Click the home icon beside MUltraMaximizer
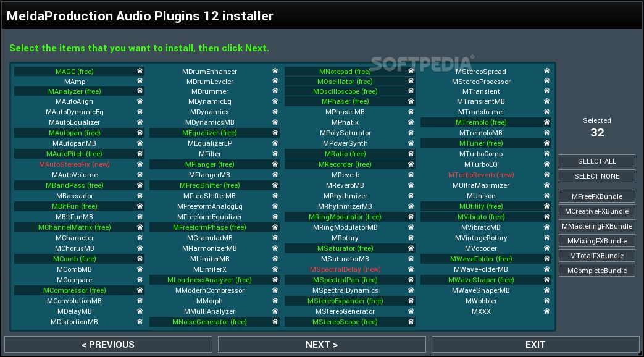This screenshot has height=357, width=644. point(546,185)
